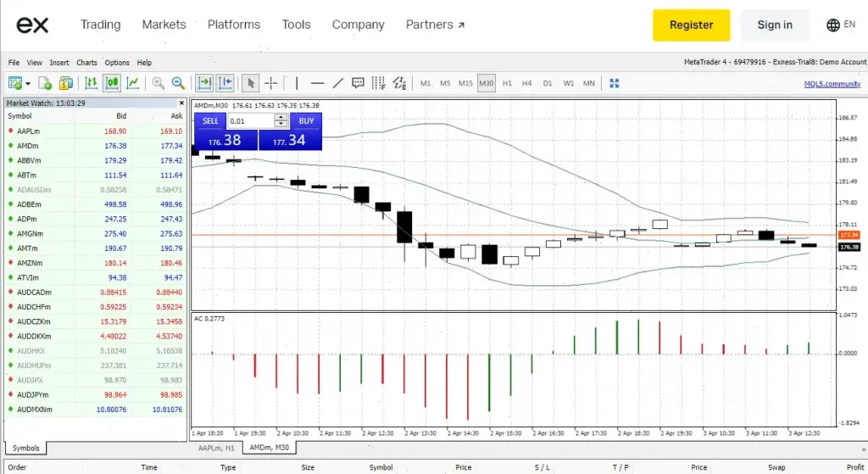
Task: Toggle the chart shift button
Action: [225, 83]
